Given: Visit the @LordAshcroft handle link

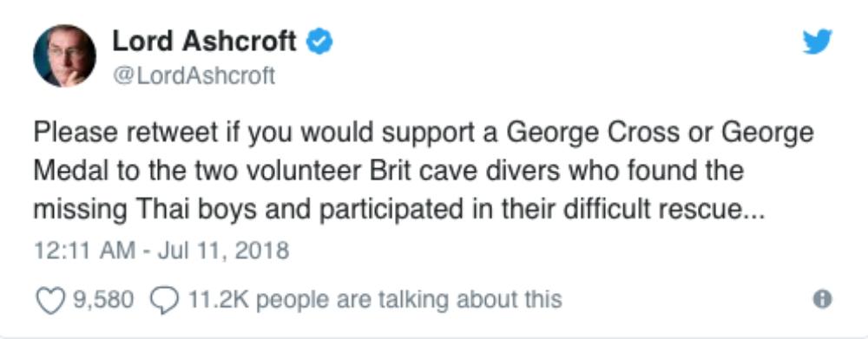Looking at the screenshot, I should (194, 75).
